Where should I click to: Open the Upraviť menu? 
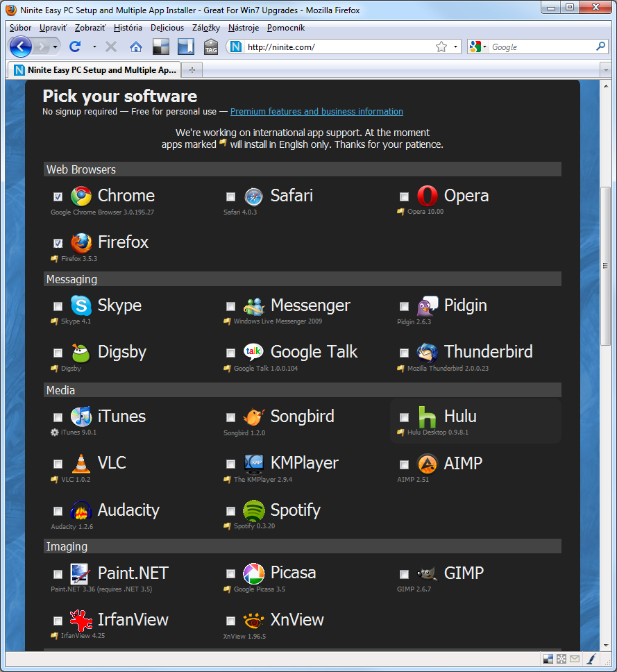coord(53,28)
